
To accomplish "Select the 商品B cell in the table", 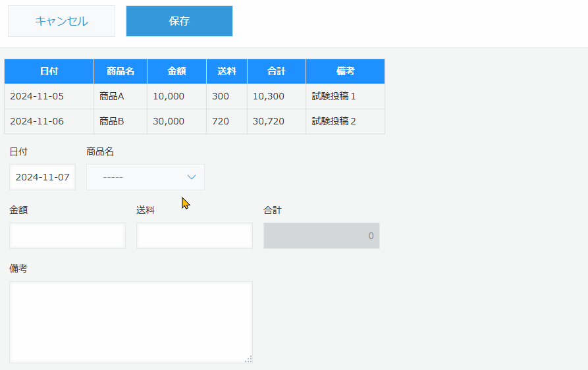I will (120, 121).
